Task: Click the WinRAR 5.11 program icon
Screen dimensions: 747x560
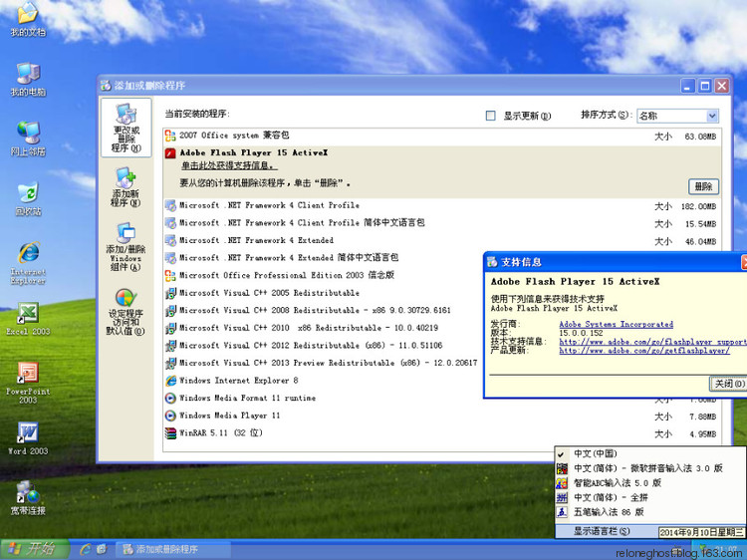Action: 170,433
